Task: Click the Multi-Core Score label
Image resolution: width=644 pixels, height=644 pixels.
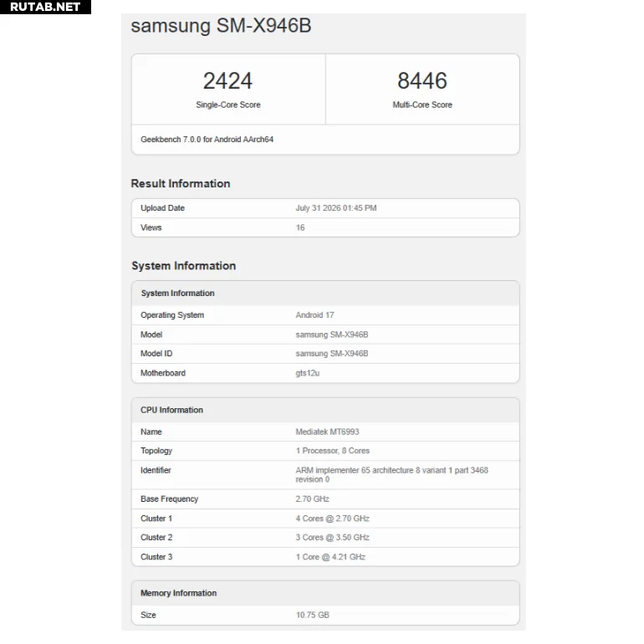Action: click(x=422, y=105)
